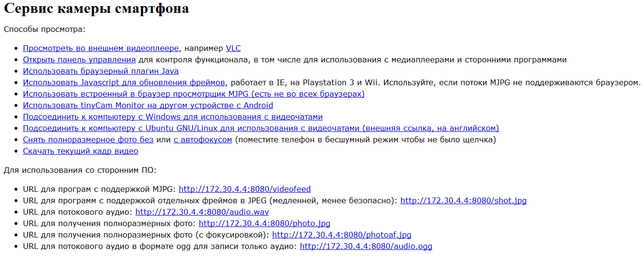Viewport: 644px width, 258px height.
Task: Click the heading 'Сервис камеры смартфона'
Action: (x=97, y=9)
